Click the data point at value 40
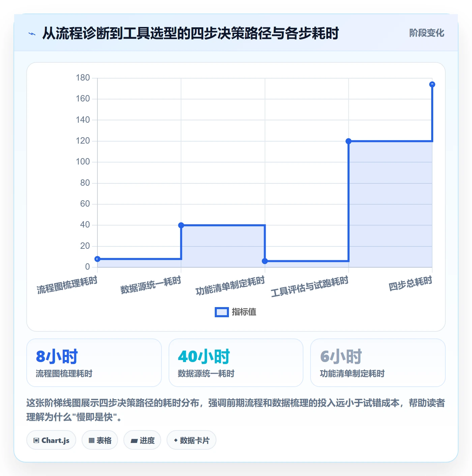Image resolution: width=472 pixels, height=476 pixels. coord(181,225)
